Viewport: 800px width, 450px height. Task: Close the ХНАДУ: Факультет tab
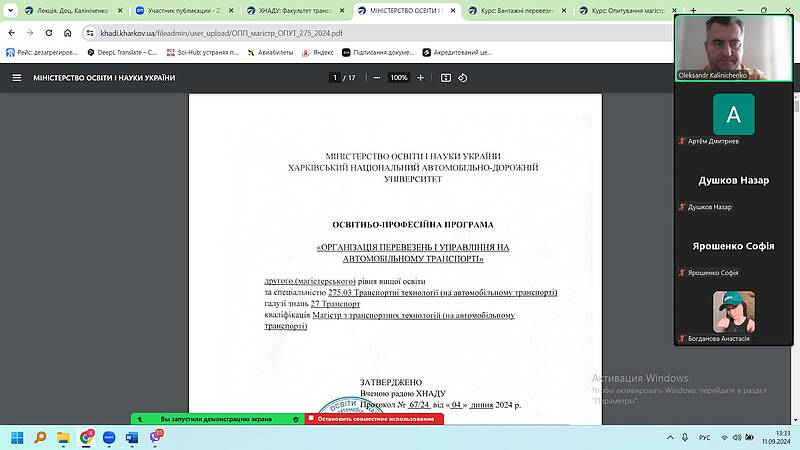342,10
